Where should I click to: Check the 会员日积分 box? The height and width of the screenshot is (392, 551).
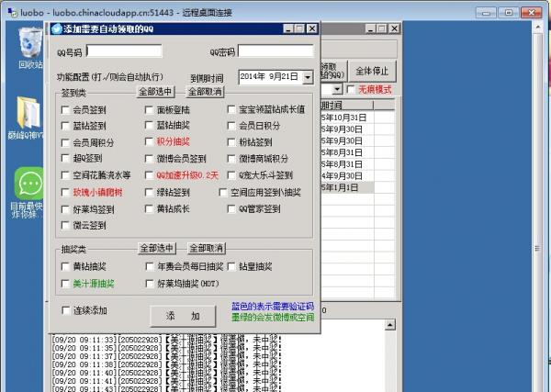click(231, 126)
